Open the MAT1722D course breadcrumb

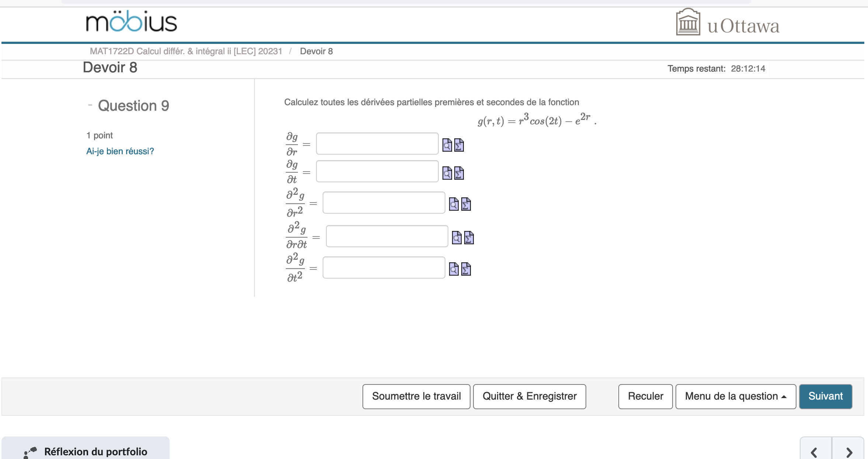pos(185,51)
